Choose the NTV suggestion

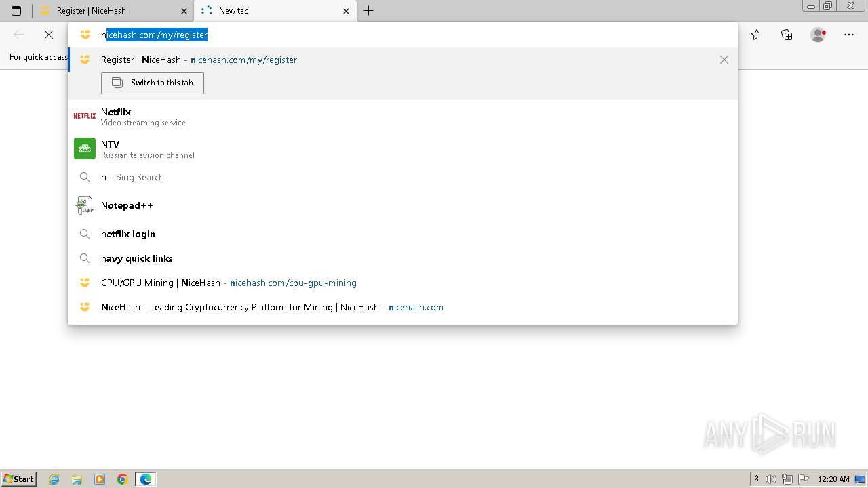click(403, 148)
